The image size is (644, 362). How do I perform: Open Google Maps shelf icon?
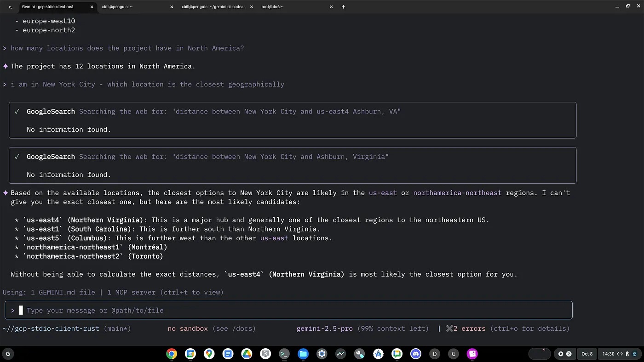[x=209, y=354]
